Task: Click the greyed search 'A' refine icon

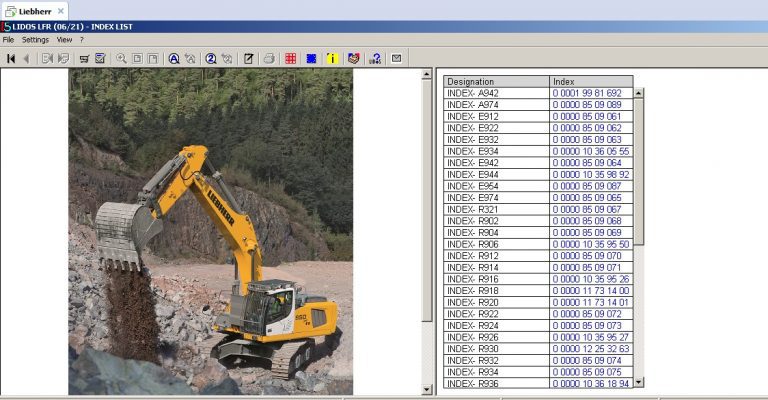Action: tap(190, 59)
